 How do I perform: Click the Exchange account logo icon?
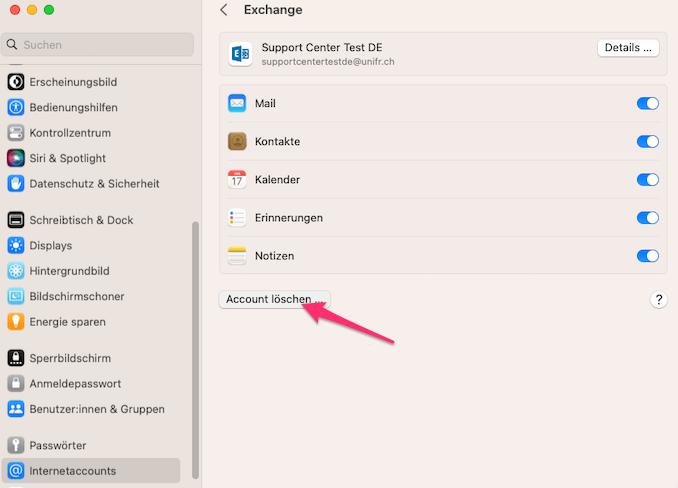tap(240, 54)
